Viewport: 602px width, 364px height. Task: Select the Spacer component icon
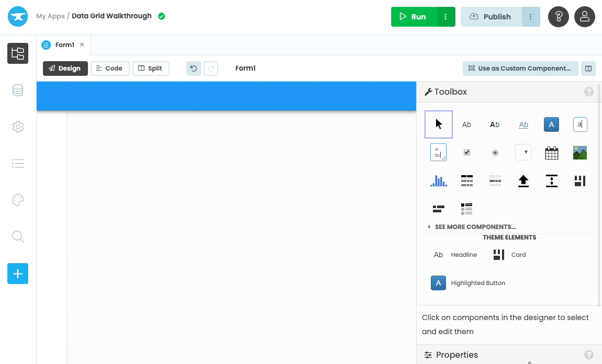click(x=551, y=180)
